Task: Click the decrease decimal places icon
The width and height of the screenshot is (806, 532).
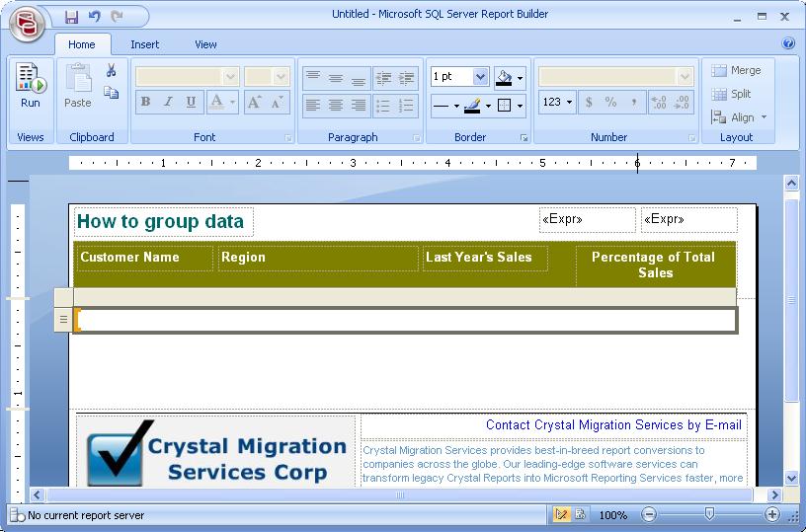Action: point(682,103)
